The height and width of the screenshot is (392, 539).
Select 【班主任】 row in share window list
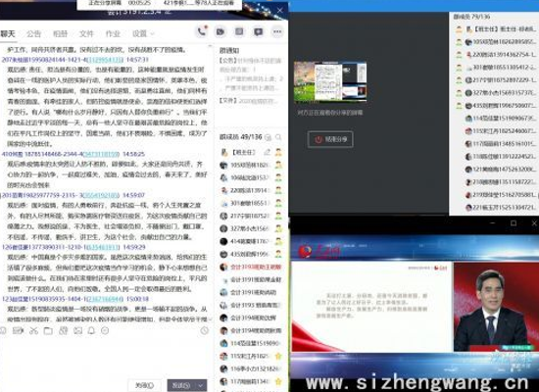(x=495, y=29)
